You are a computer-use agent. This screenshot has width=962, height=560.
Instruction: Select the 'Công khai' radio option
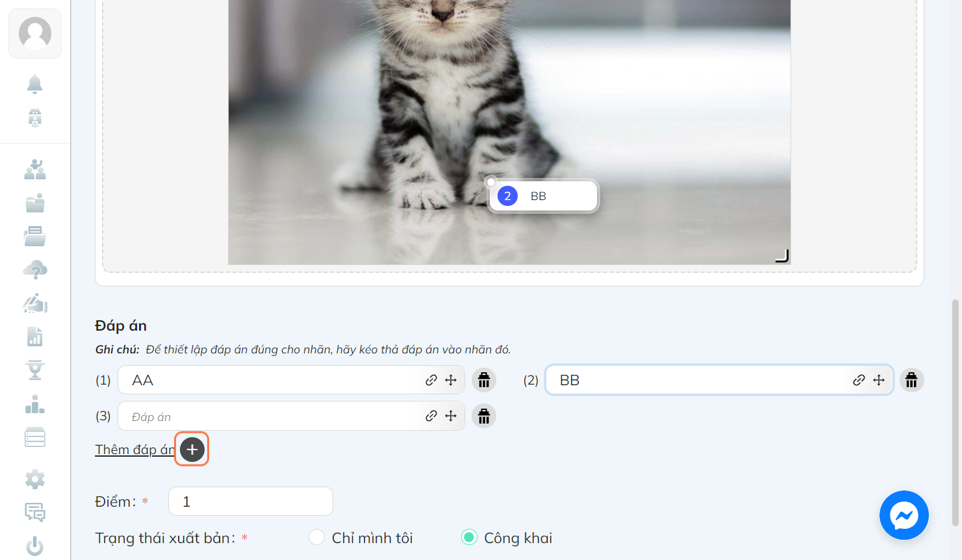469,537
